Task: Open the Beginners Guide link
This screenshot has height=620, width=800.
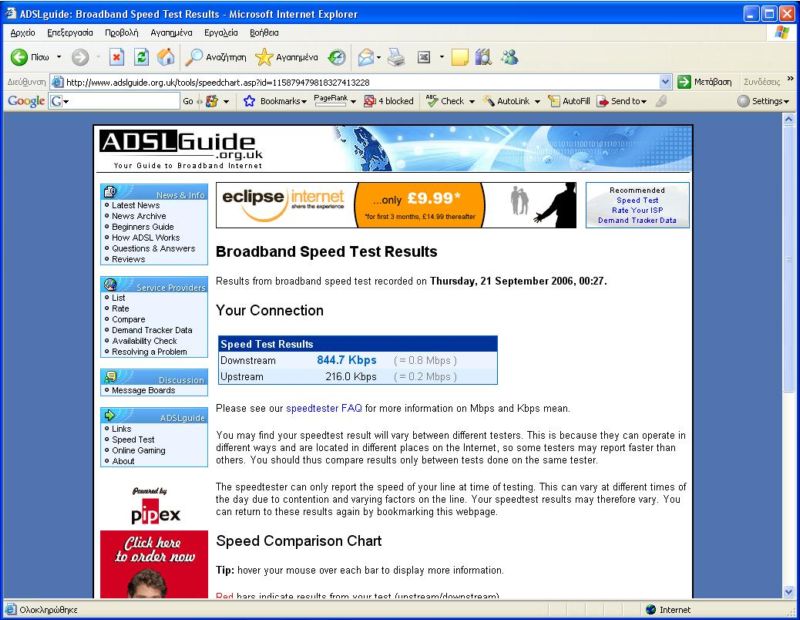Action: tap(143, 227)
